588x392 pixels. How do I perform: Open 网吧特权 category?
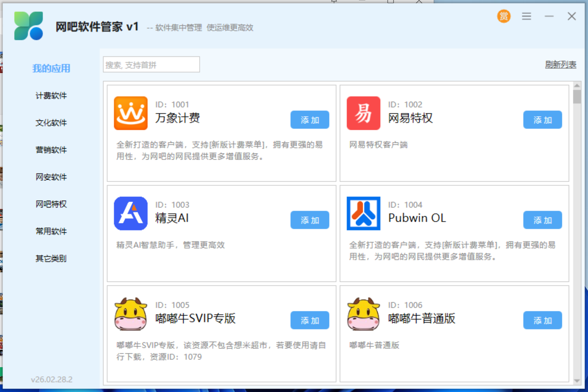[x=51, y=204]
